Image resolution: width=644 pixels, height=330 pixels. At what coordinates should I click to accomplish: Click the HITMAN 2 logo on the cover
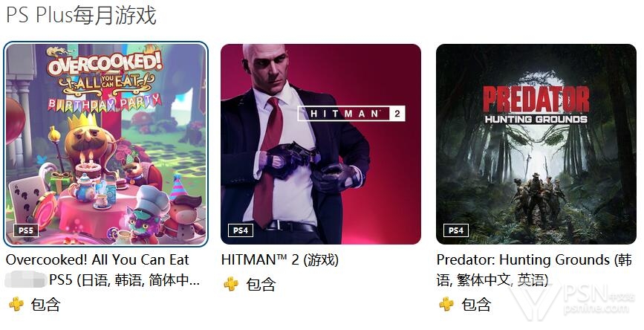tap(351, 114)
